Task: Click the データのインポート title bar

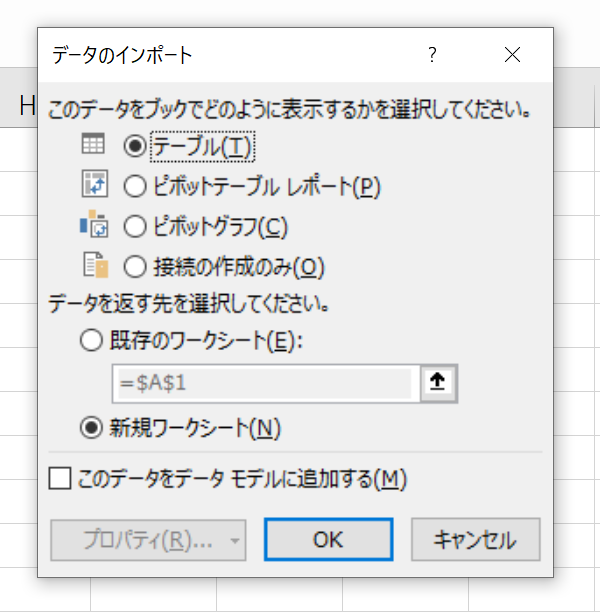Action: [234, 55]
